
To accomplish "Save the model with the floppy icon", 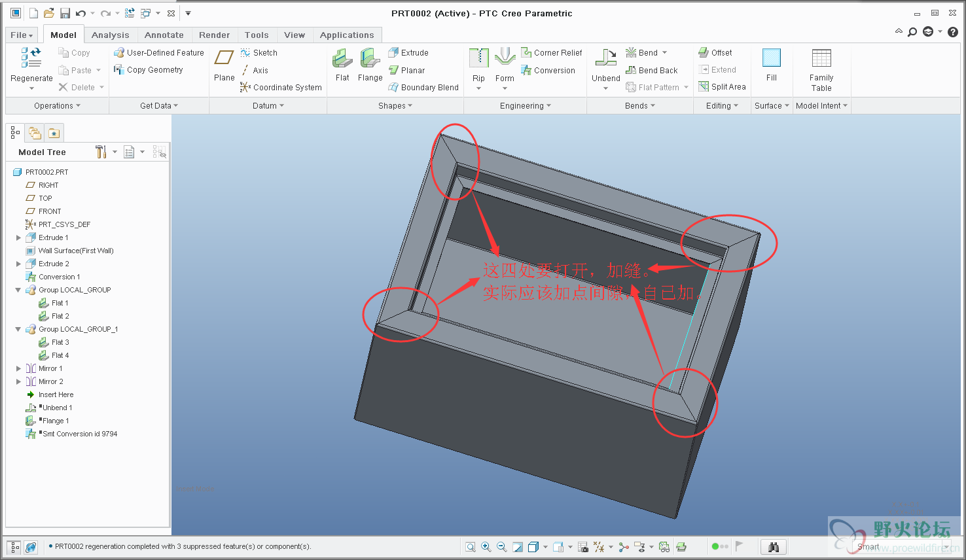I will click(65, 13).
